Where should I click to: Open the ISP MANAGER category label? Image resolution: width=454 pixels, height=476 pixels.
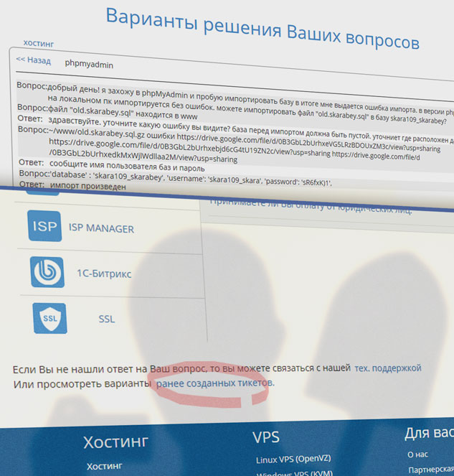click(x=101, y=228)
